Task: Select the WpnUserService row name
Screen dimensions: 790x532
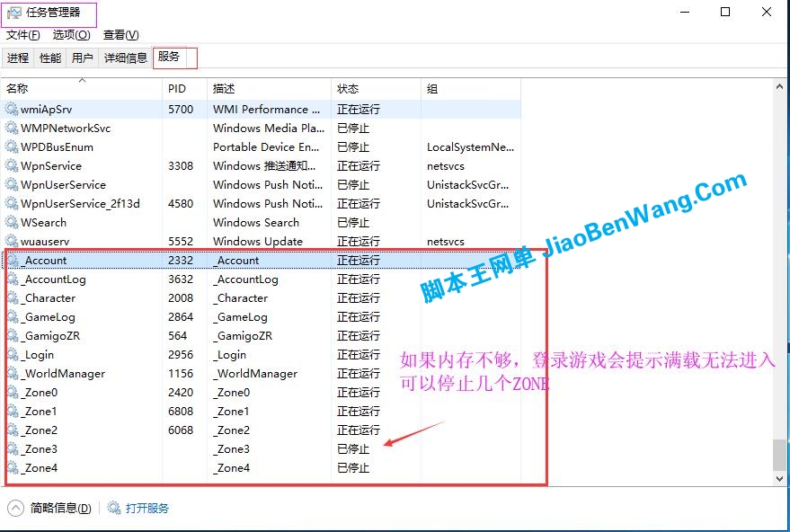Action: tap(64, 184)
